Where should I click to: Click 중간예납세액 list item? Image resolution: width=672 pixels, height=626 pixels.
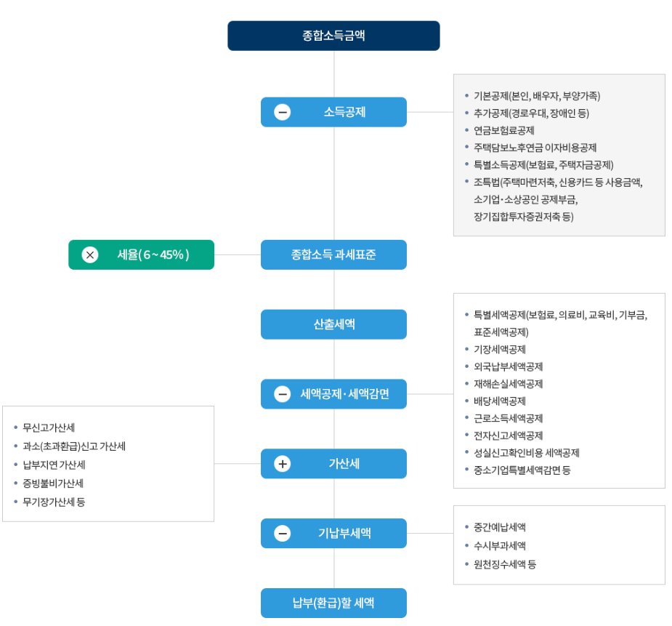(x=499, y=527)
